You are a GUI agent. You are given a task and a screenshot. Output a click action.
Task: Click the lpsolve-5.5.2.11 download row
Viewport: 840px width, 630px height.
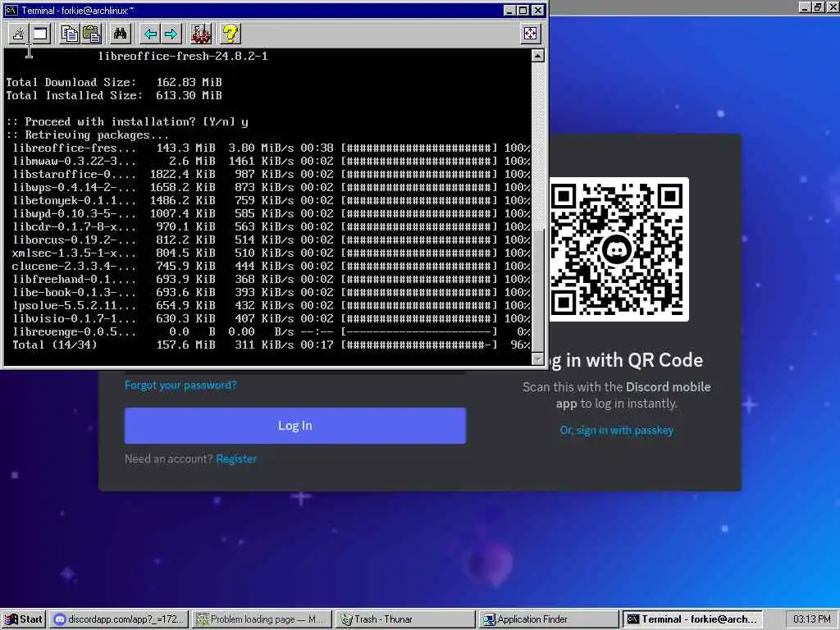click(x=271, y=305)
